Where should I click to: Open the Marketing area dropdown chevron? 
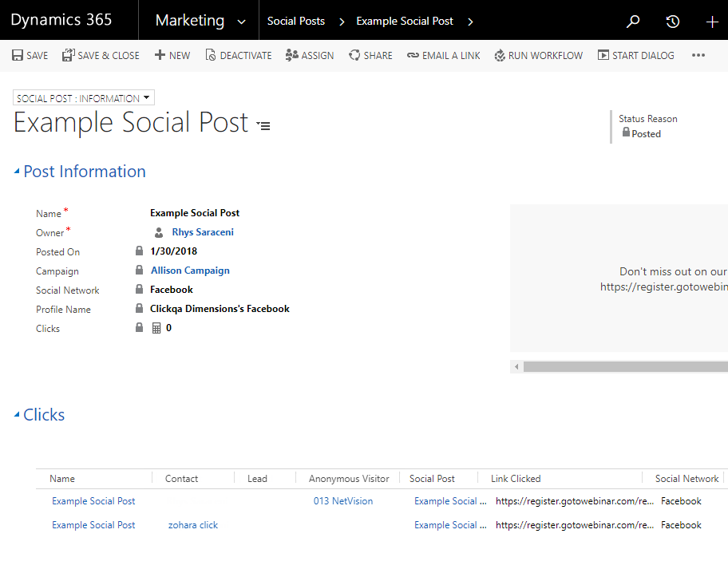[241, 22]
